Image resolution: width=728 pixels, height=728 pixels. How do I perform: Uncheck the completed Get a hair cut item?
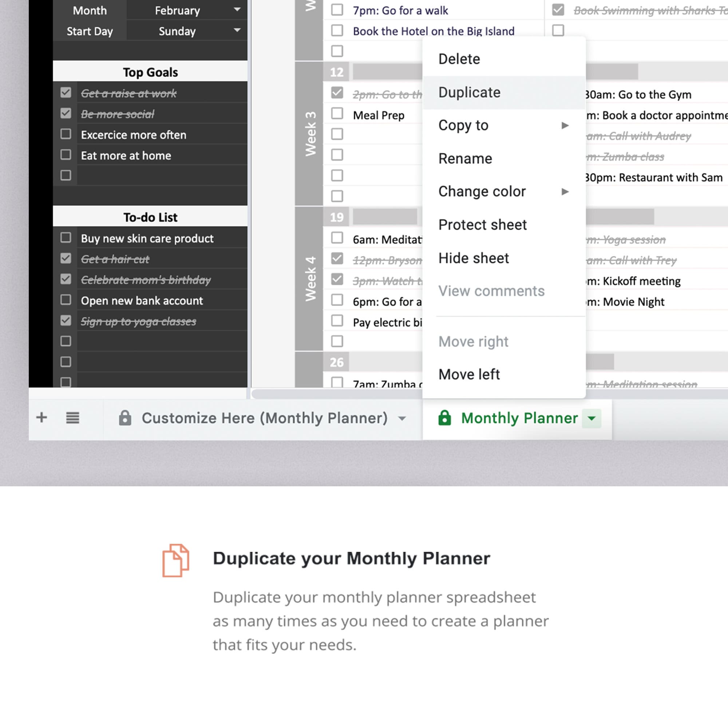coord(66,258)
